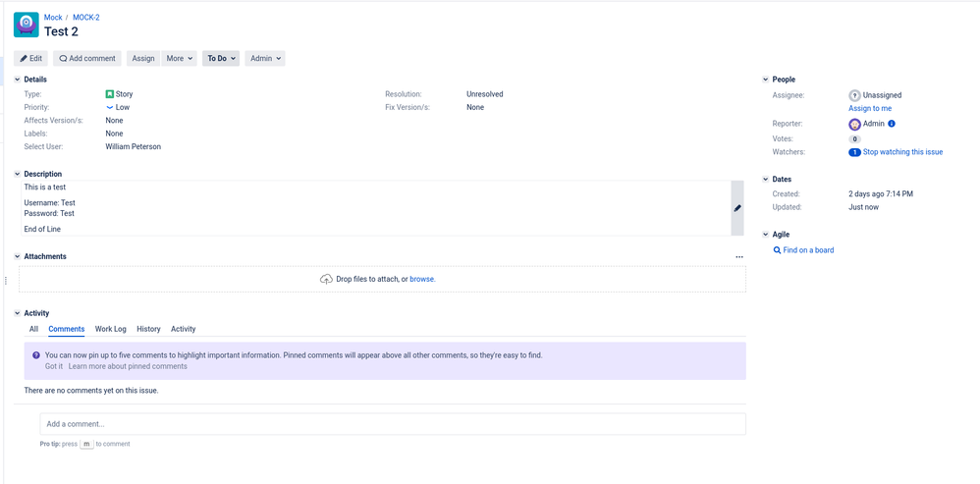Click the upload cloud icon in Attachments
Screen dimensions: 980x484
[326, 279]
